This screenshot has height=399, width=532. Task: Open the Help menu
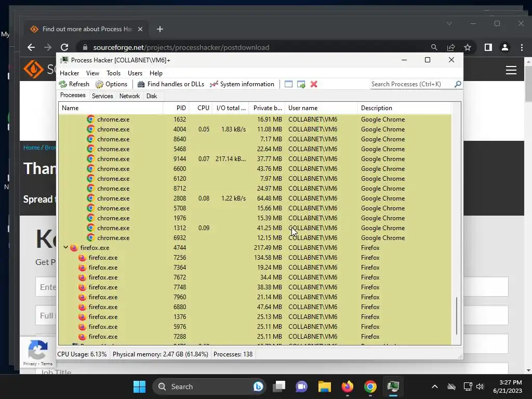156,73
